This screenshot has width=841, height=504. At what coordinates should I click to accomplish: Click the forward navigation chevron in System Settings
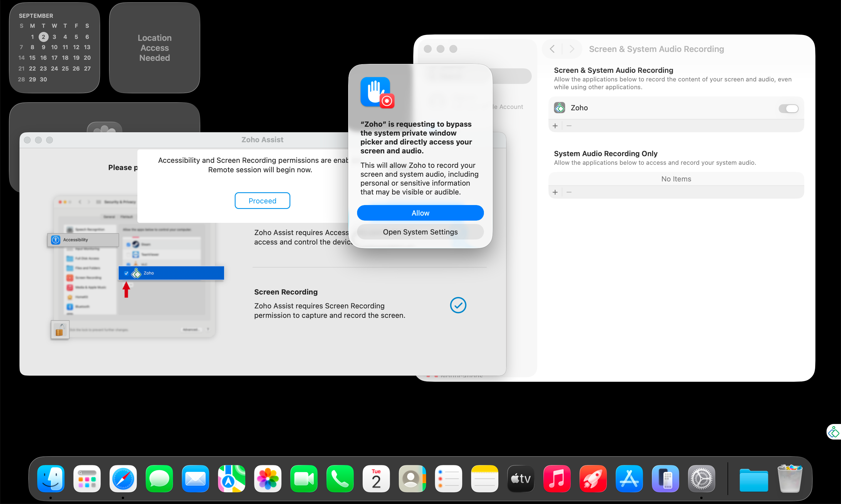pyautogui.click(x=572, y=49)
